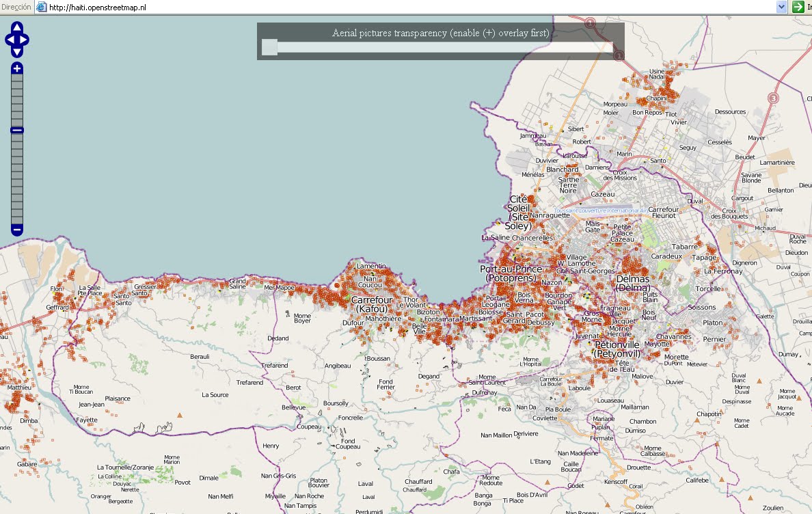Viewport: 812px width, 514px height.
Task: Focus the haiti.openstreetmap.nl address field
Action: tap(411, 8)
